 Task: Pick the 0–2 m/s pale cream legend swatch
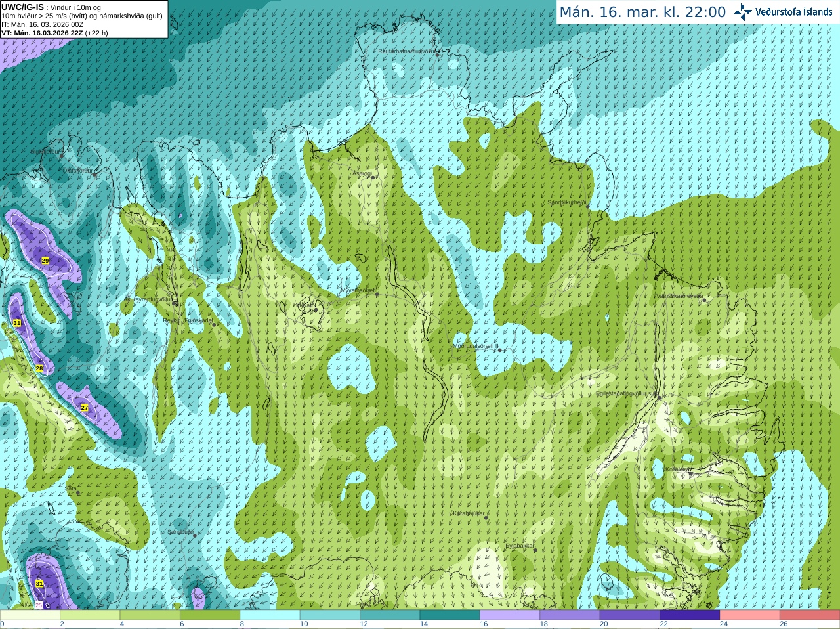(x=30, y=615)
